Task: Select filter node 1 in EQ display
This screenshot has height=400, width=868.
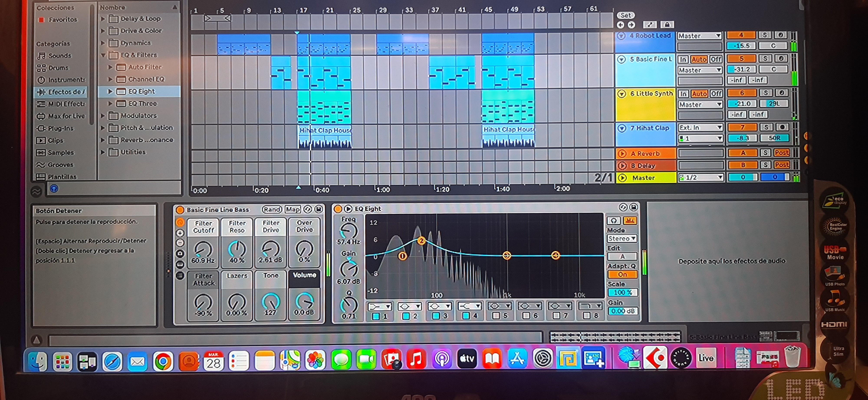Action: coord(402,256)
